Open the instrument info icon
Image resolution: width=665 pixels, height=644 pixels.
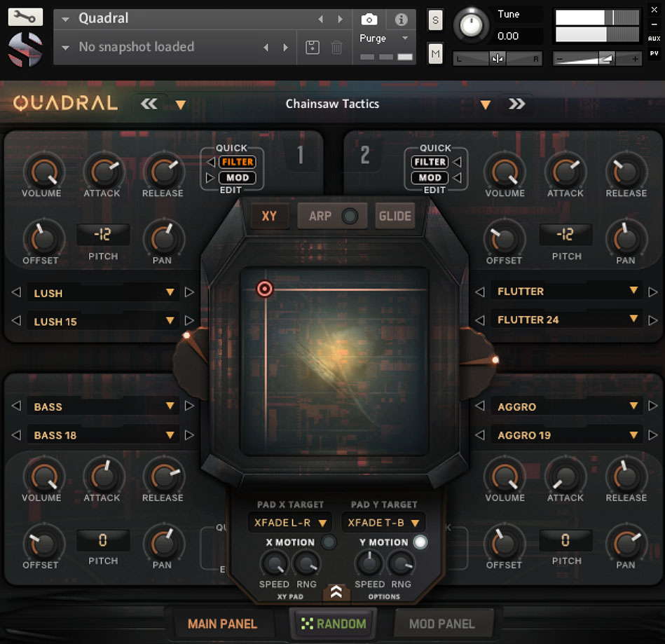pos(402,19)
